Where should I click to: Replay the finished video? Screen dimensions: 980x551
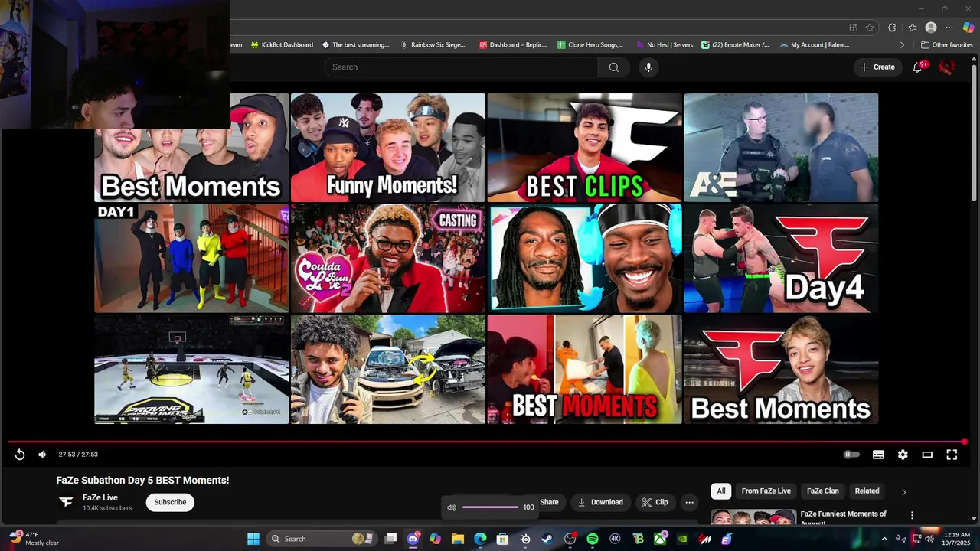20,455
